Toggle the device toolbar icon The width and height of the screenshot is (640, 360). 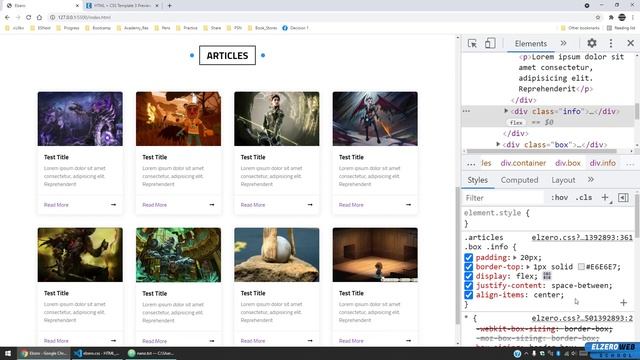tap(490, 43)
